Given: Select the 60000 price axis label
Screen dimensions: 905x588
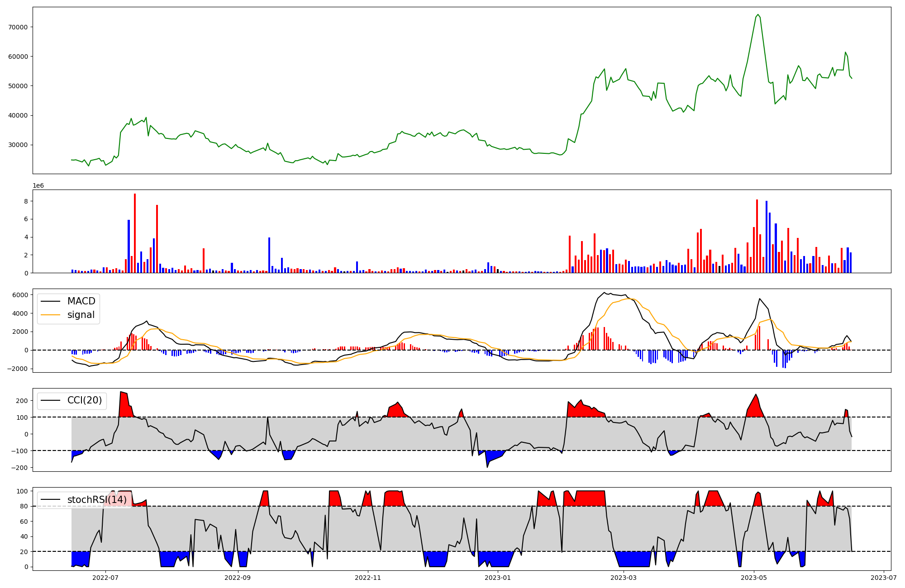Looking at the screenshot, I should pyautogui.click(x=18, y=57).
